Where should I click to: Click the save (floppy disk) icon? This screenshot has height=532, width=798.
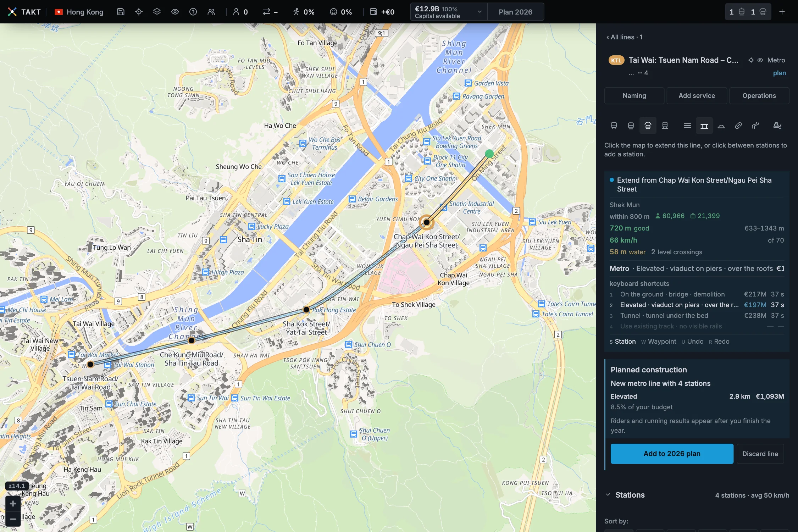pyautogui.click(x=121, y=12)
